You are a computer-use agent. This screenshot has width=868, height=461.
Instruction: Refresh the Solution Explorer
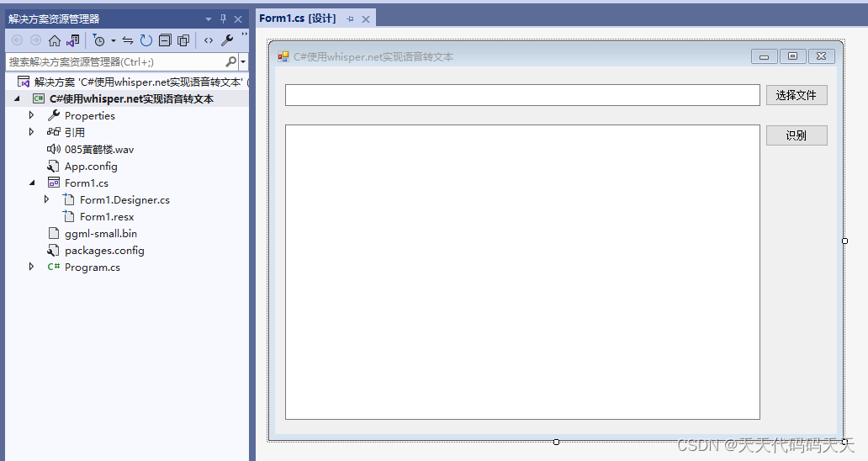pyautogui.click(x=146, y=40)
